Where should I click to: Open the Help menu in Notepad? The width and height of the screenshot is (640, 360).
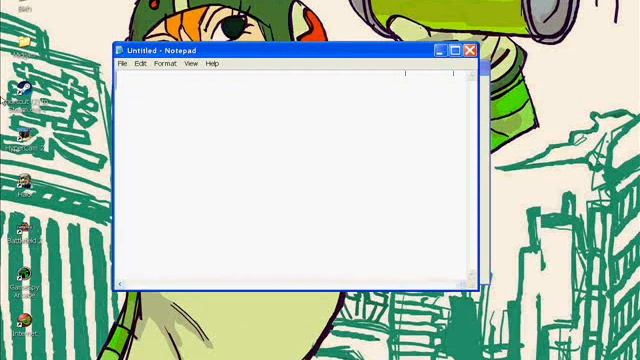pos(212,64)
